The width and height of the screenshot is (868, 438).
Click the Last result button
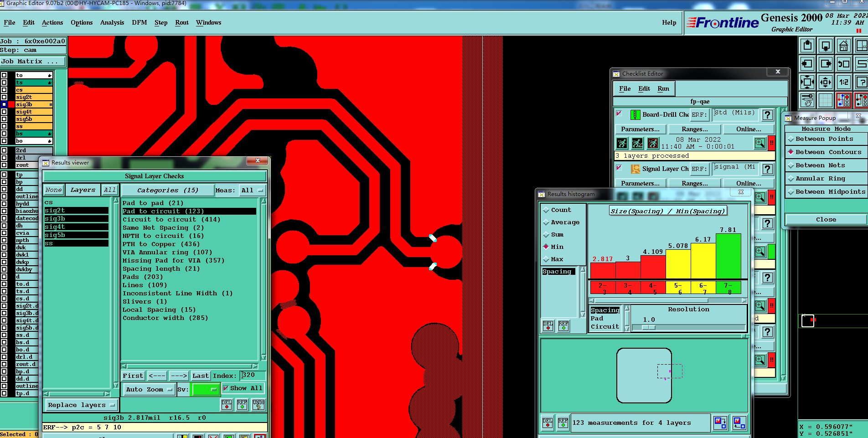pos(200,376)
